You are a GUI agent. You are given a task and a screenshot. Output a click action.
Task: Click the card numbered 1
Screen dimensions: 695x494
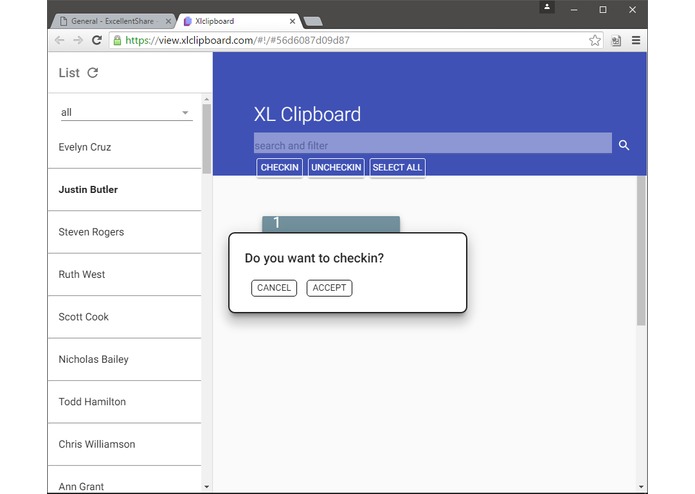pyautogui.click(x=331, y=224)
